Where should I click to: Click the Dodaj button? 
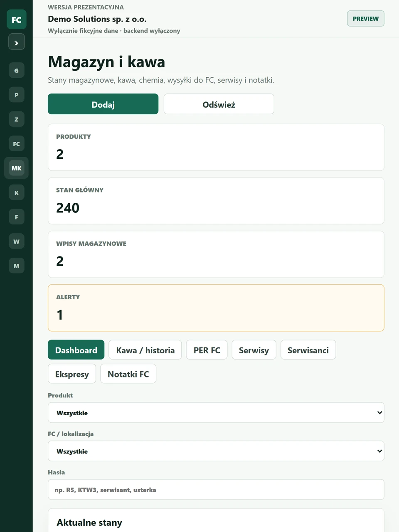(103, 104)
